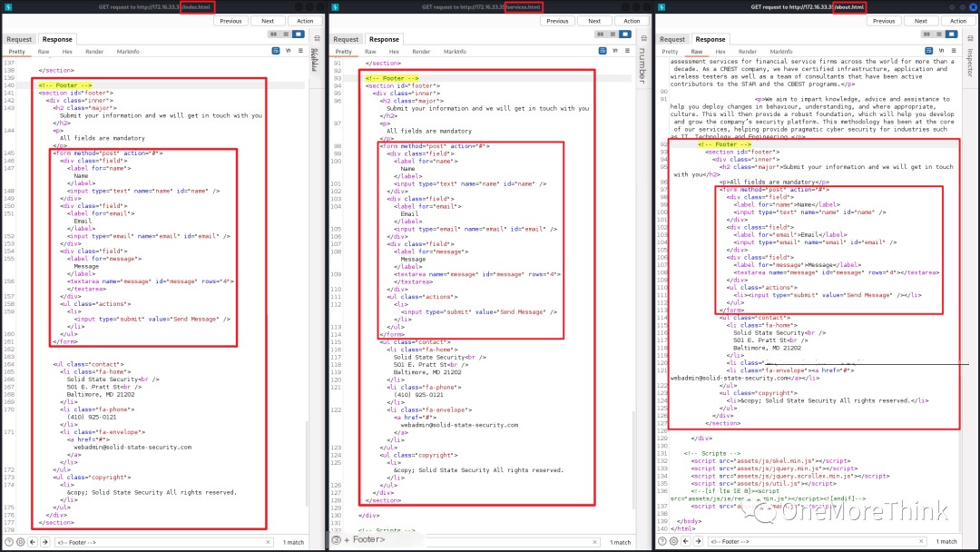Switch services.html window to side-by-side layout
The height and width of the screenshot is (552, 980).
[600, 34]
